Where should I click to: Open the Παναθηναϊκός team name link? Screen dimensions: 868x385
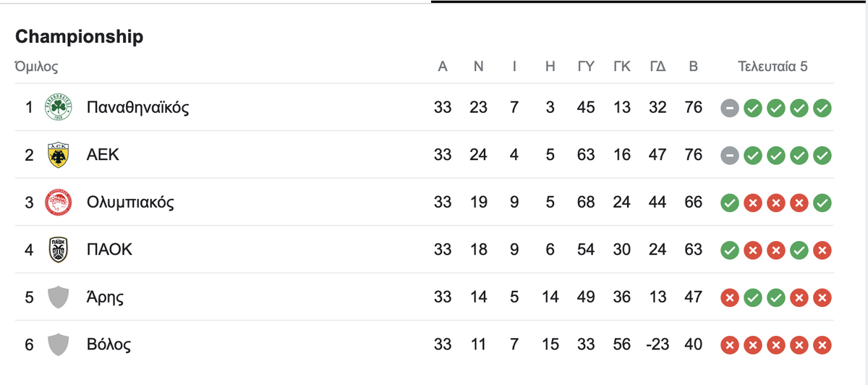point(138,108)
